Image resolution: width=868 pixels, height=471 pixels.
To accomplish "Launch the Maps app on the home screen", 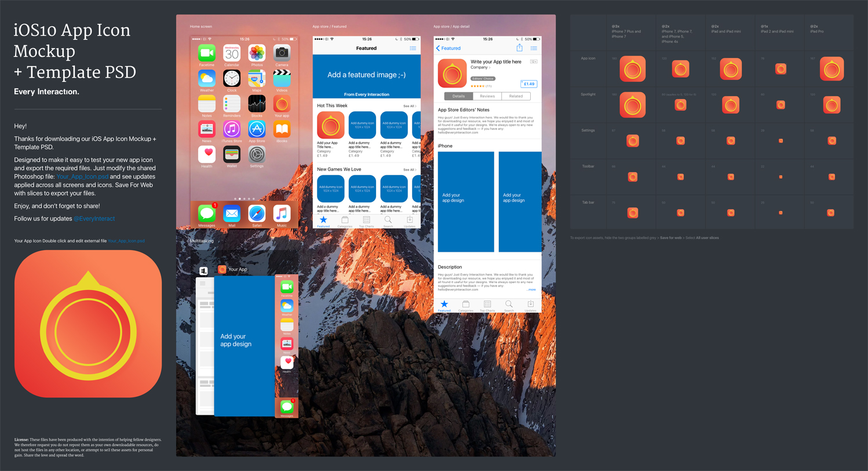I will [257, 78].
